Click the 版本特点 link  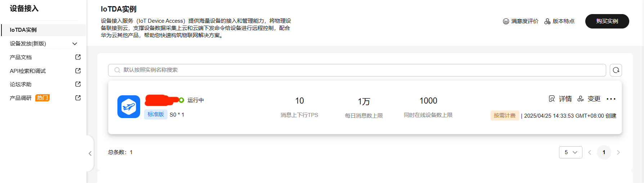(564, 21)
